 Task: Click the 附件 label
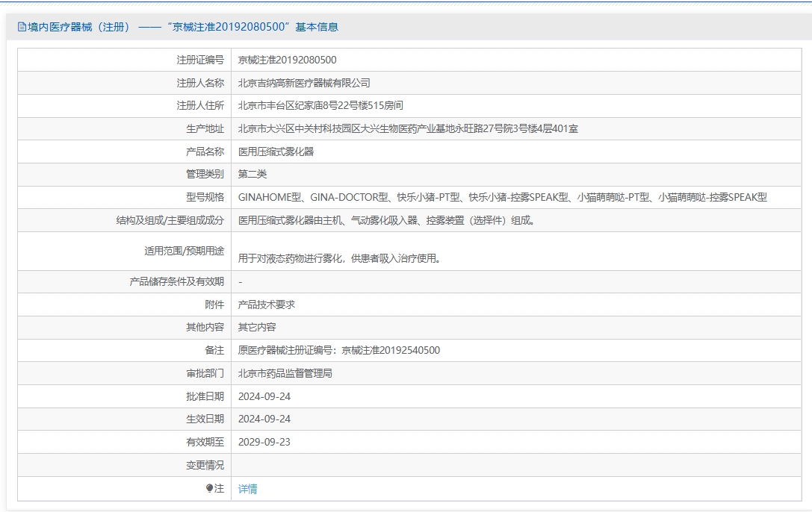point(214,305)
